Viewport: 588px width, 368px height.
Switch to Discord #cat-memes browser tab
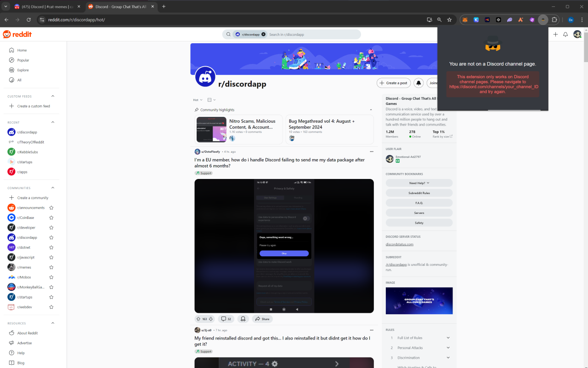point(46,6)
